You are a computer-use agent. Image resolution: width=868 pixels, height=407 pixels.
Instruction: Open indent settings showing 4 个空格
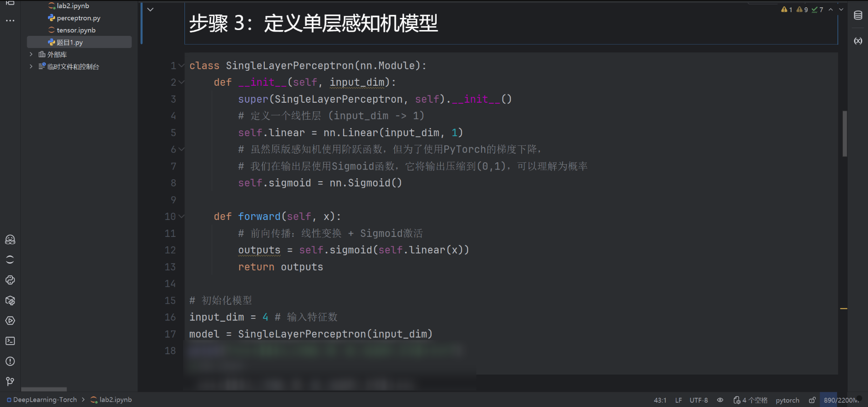pos(750,400)
